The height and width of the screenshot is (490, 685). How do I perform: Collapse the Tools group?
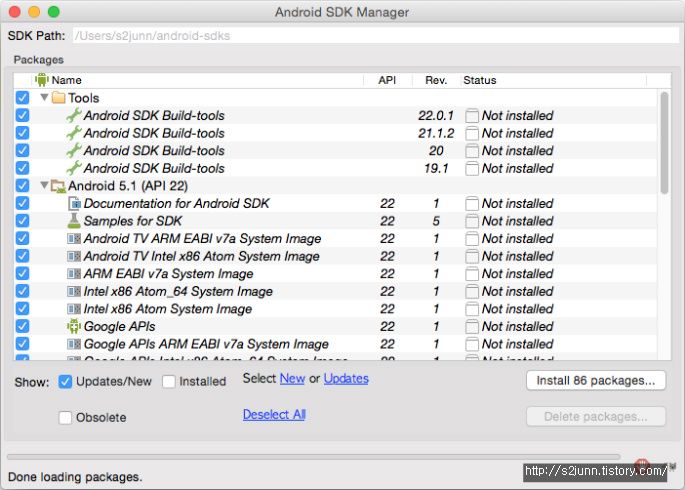pos(44,97)
